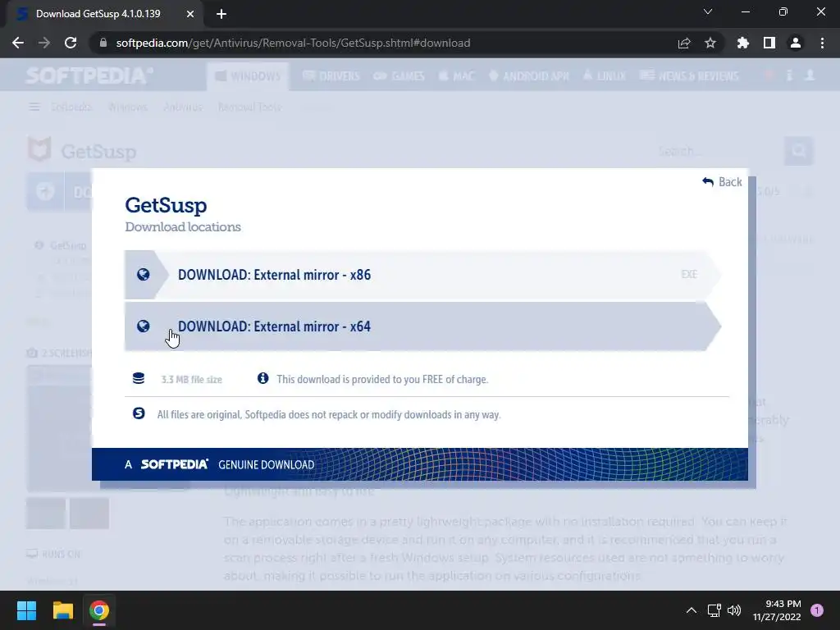Click the Removal Tools breadcrumb link

249,107
